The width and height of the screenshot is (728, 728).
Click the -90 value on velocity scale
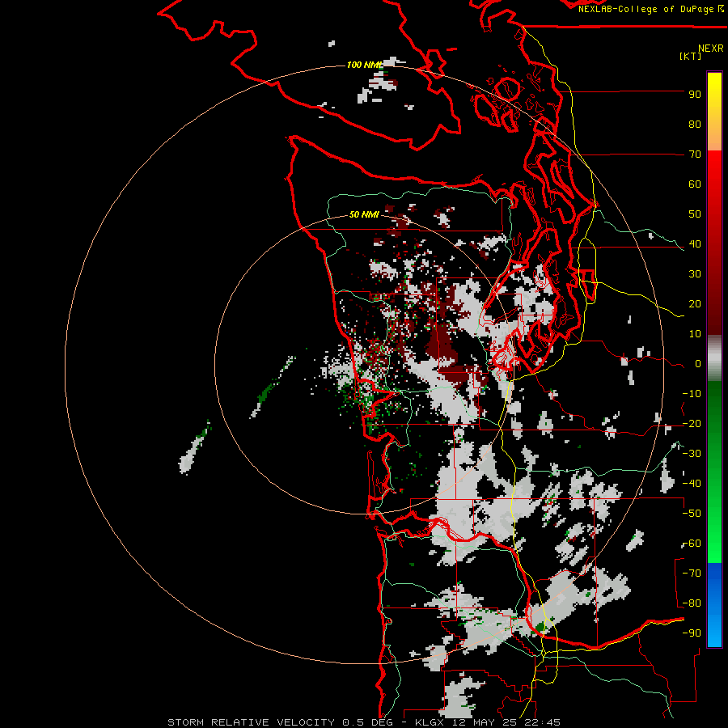coord(692,633)
